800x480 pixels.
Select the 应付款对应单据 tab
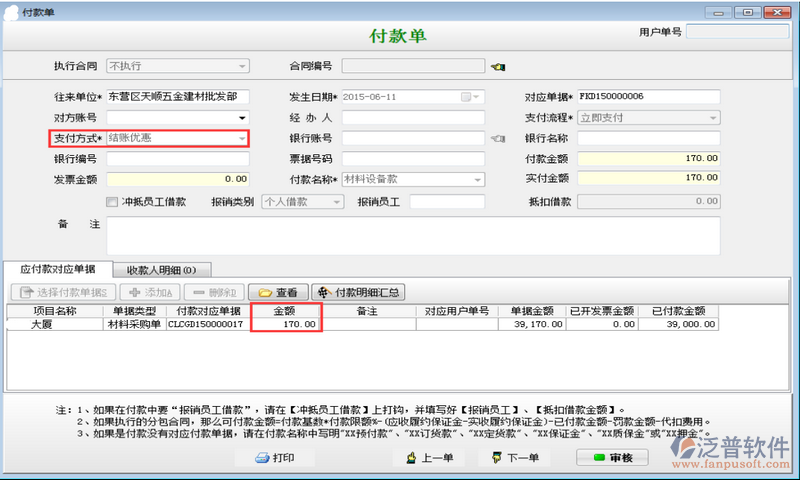click(57, 270)
